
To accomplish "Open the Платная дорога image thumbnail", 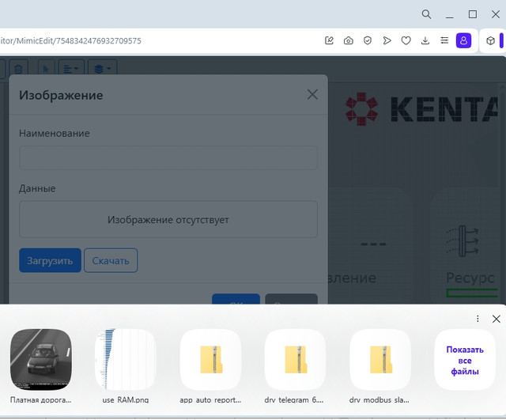I will [x=41, y=359].
